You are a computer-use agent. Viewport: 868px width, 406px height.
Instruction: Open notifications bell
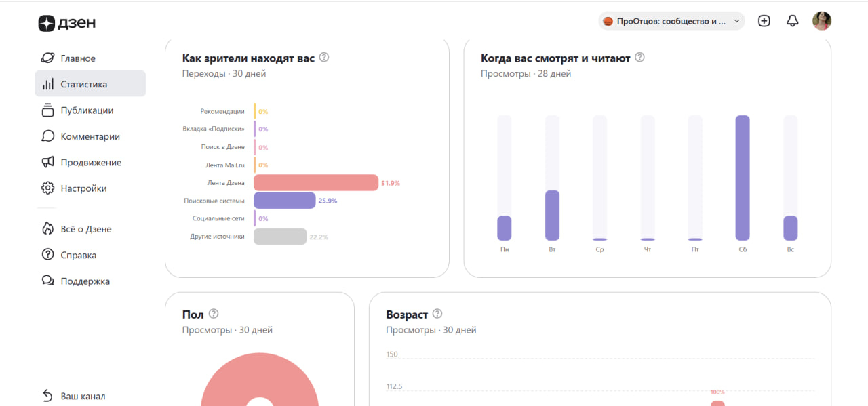coord(792,21)
